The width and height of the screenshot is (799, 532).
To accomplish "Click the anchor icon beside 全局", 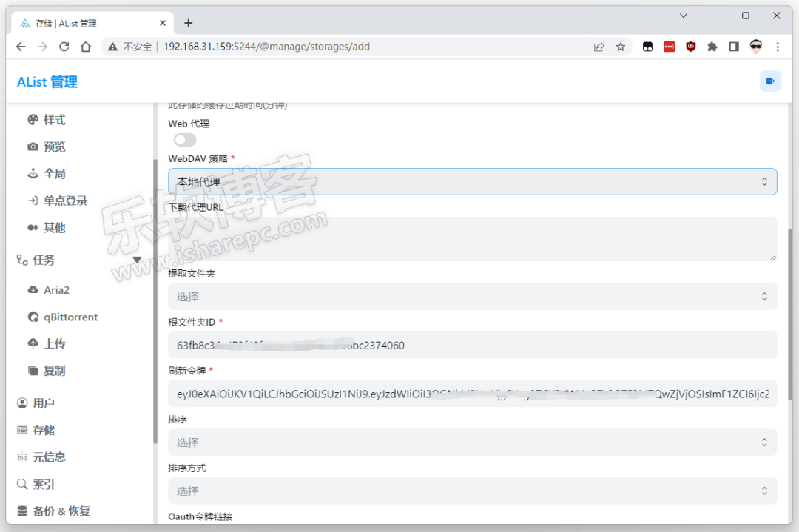I will pyautogui.click(x=33, y=174).
